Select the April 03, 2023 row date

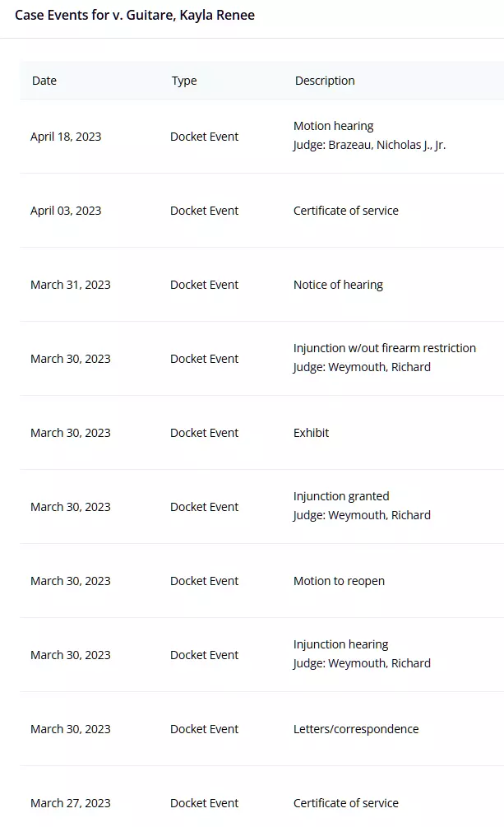(66, 211)
